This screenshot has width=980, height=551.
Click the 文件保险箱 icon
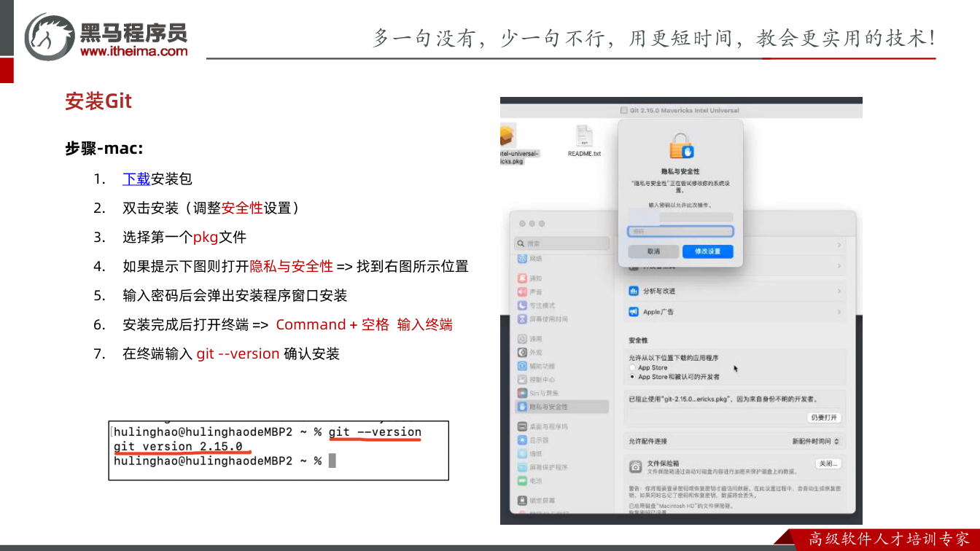point(636,466)
